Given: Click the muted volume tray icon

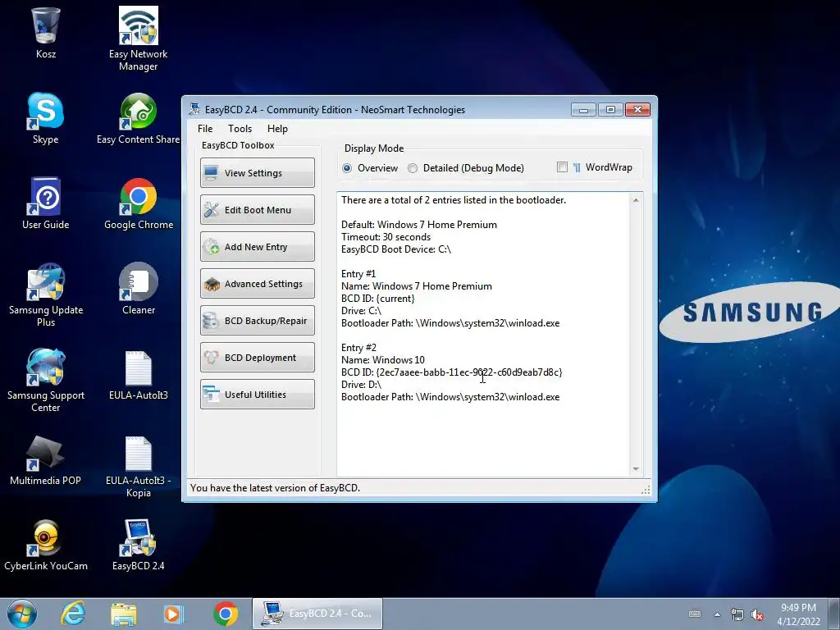Looking at the screenshot, I should tap(757, 614).
